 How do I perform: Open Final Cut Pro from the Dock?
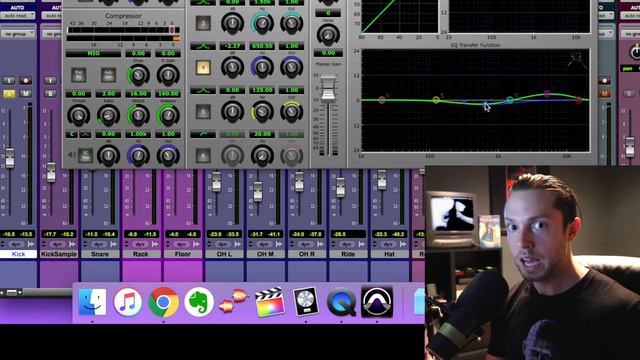tap(270, 302)
